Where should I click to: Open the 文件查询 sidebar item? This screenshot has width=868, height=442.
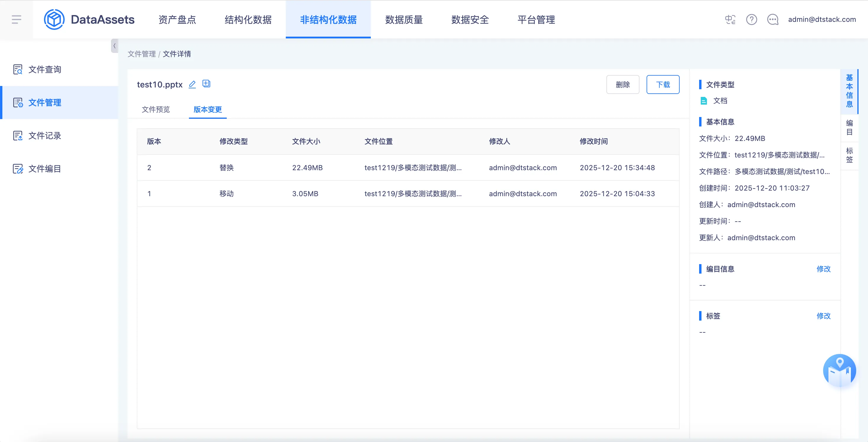45,69
